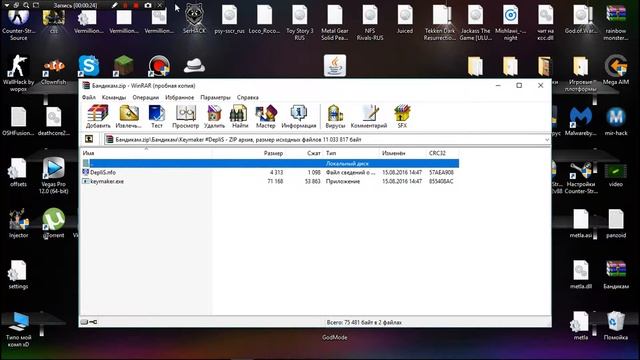Select the Игровые платформы folder icon

tap(580, 73)
